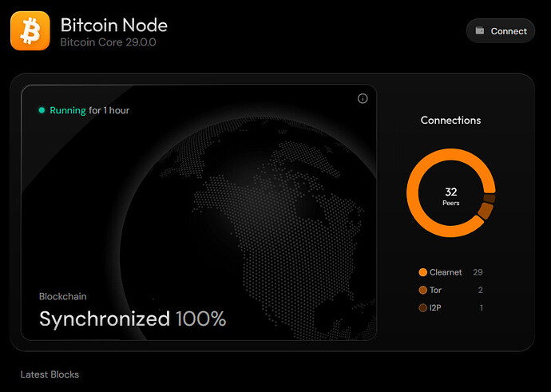The image size is (551, 392).
Task: Click the Clearnet orange legend dot
Action: [x=422, y=272]
